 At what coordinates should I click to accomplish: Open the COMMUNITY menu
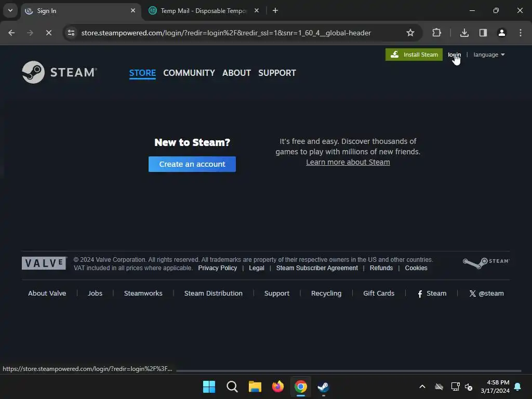tap(189, 73)
